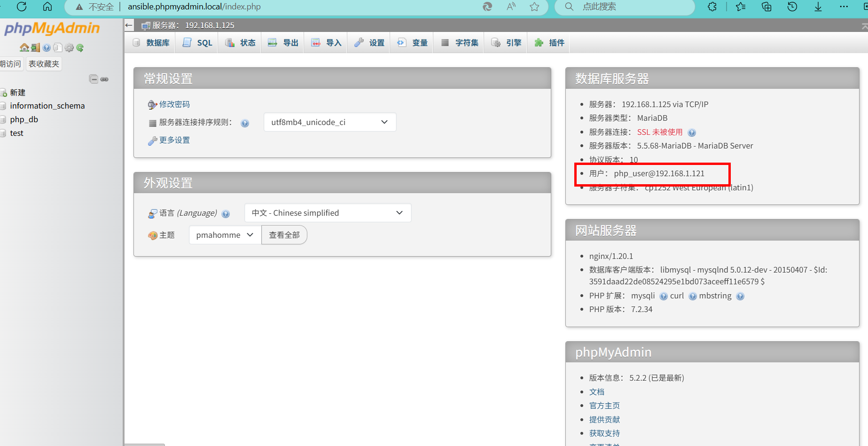Add page to favorites with star icon
868x446 pixels.
pyautogui.click(x=534, y=7)
